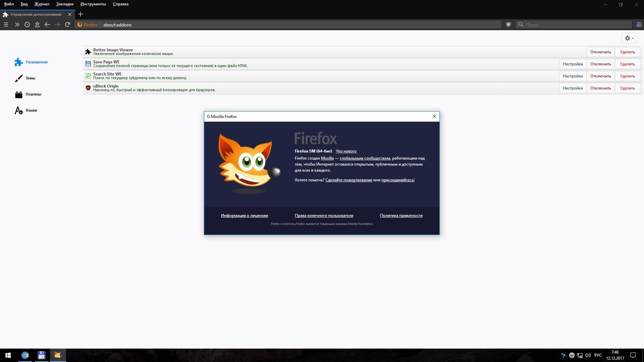Open the bookmarks star icon
This screenshot has width=644, height=362.
(37, 24)
